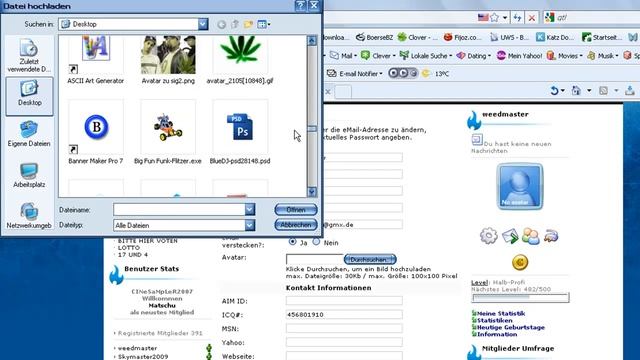Image resolution: width=640 pixels, height=360 pixels.
Task: Click the home toolbar icon
Action: click(576, 91)
